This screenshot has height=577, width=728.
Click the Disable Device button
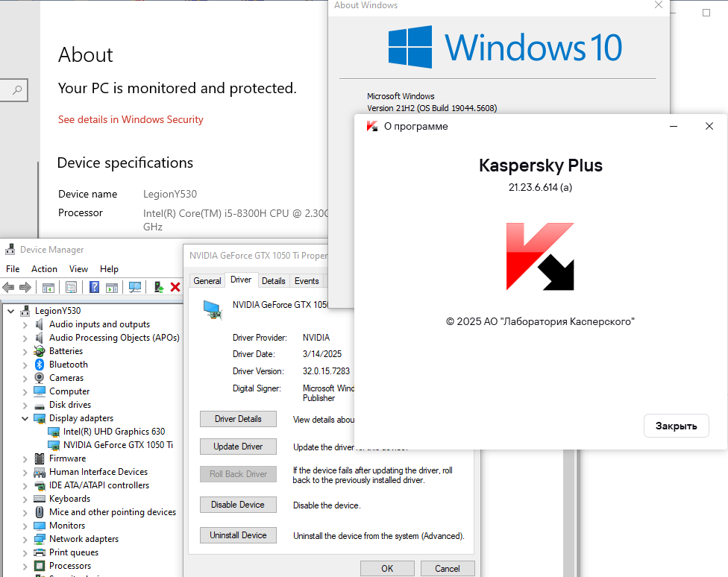(238, 505)
